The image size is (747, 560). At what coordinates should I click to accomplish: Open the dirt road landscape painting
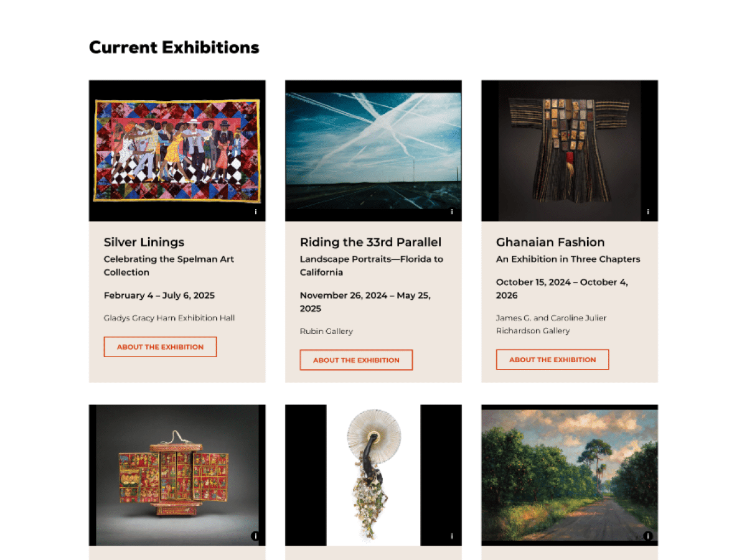pyautogui.click(x=569, y=474)
